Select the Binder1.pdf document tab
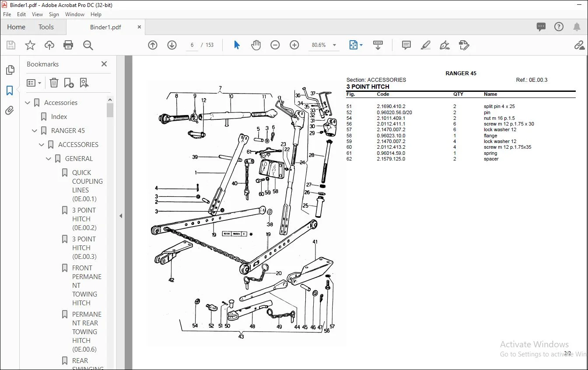Viewport: 588px width, 370px height. coord(105,27)
